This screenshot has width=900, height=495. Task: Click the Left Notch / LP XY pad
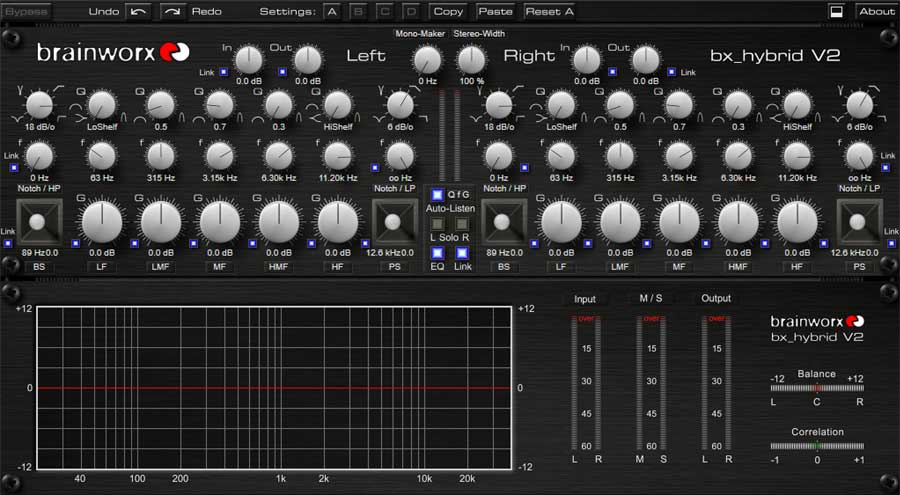pyautogui.click(x=395, y=222)
